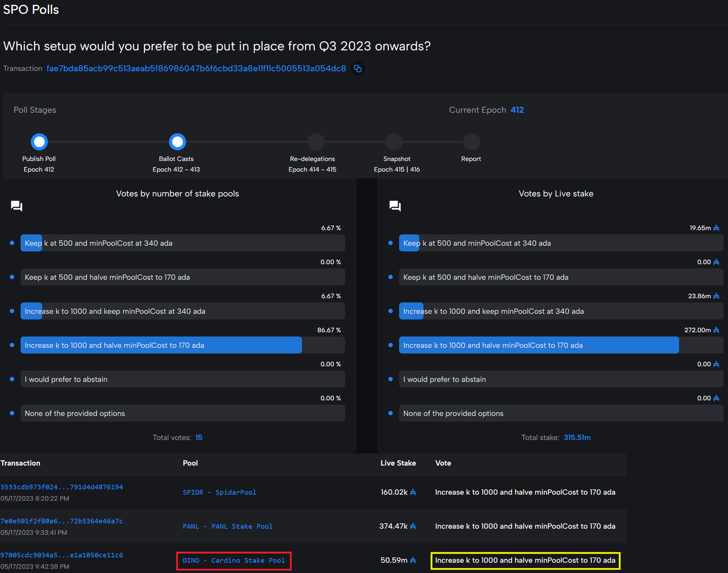Click 'I would prefer to abstain' pools bar
The width and height of the screenshot is (728, 573).
(183, 379)
